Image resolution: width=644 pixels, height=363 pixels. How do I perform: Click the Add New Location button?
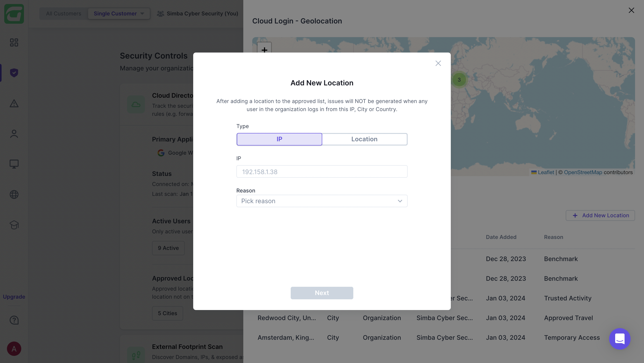coord(600,215)
